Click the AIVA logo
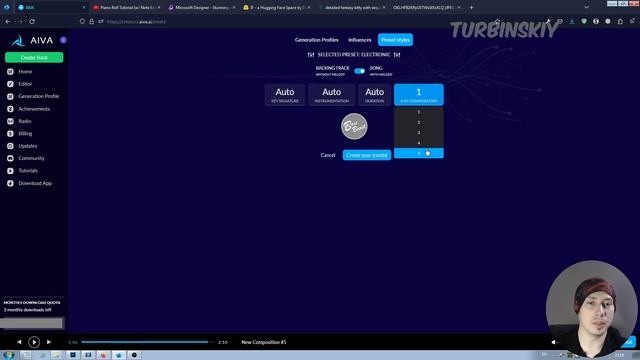Image resolution: width=640 pixels, height=360 pixels. (x=32, y=40)
